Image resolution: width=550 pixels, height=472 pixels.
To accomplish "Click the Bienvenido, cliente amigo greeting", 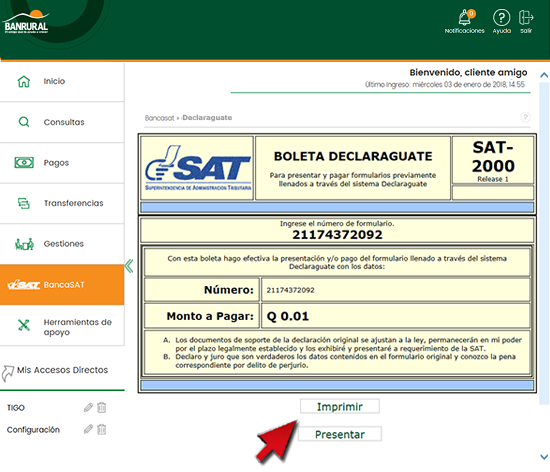I will point(468,73).
